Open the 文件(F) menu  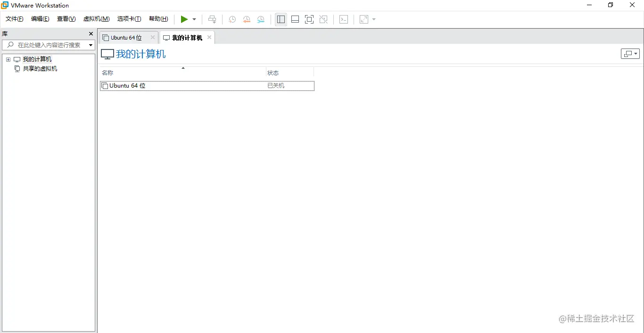tap(15, 19)
